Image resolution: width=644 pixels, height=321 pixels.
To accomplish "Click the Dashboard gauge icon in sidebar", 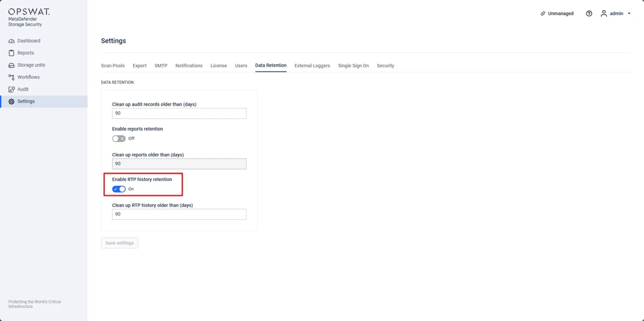I will pyautogui.click(x=11, y=41).
